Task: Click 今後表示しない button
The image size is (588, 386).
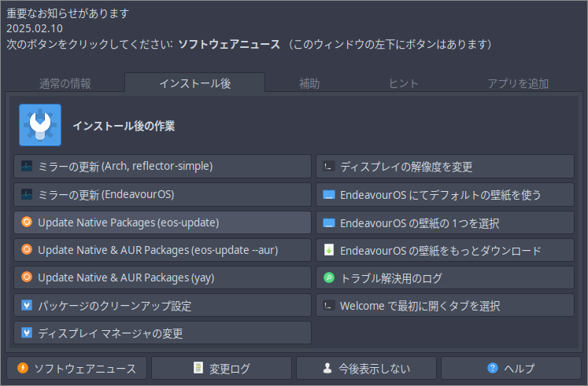Action: 366,368
